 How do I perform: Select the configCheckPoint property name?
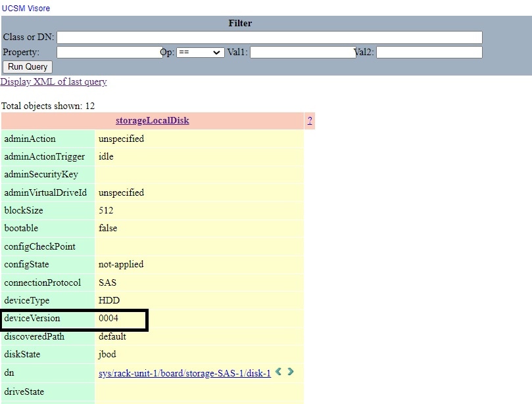39,246
